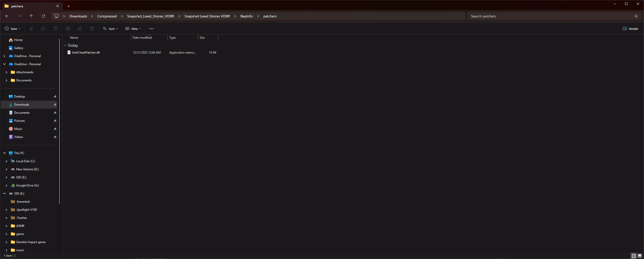Switch to details list view layout
This screenshot has width=644, height=259.
634,256
